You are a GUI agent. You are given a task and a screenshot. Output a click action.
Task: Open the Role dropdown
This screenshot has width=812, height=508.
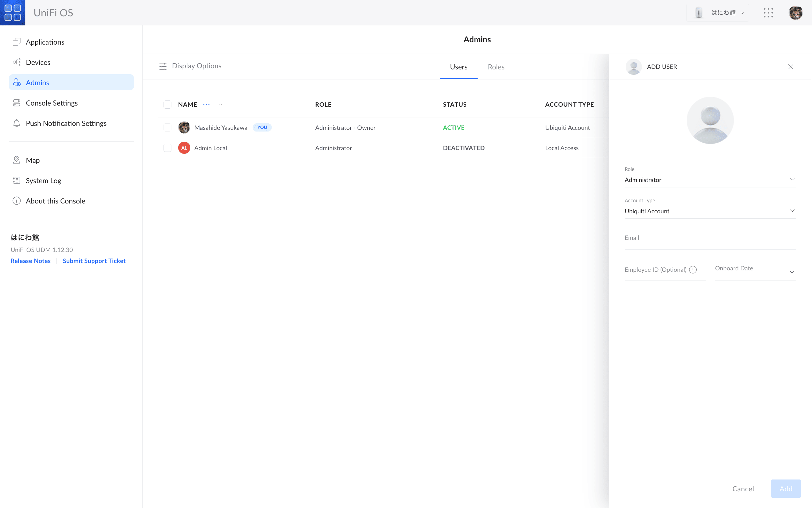pyautogui.click(x=710, y=179)
